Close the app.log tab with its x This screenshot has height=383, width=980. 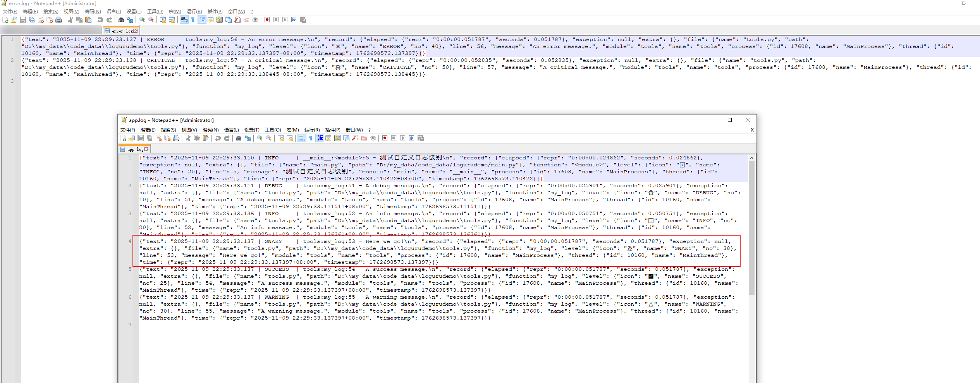(146, 149)
